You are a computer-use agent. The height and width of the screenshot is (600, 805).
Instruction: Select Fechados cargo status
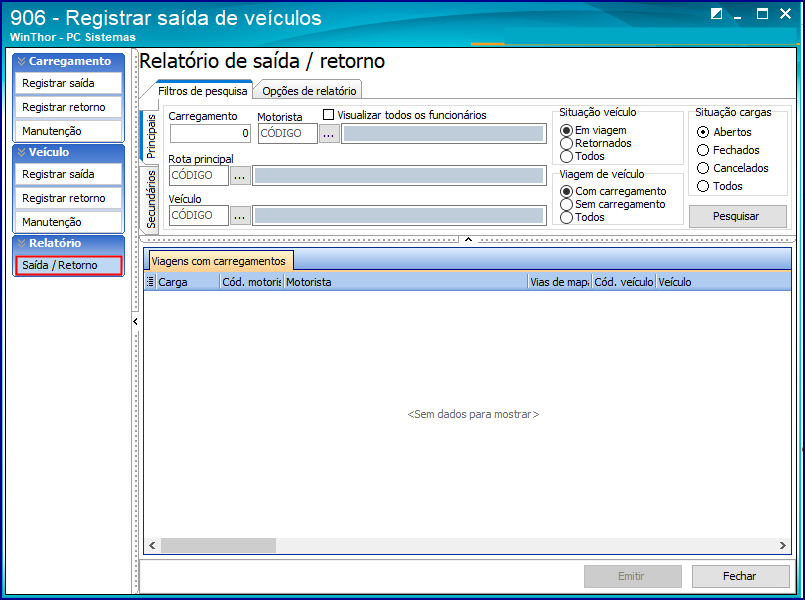coord(703,150)
